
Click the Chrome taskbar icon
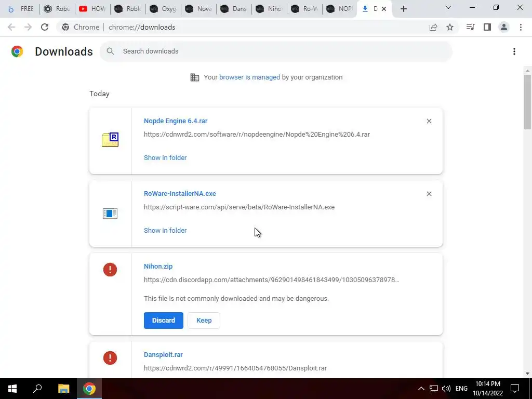tap(89, 389)
